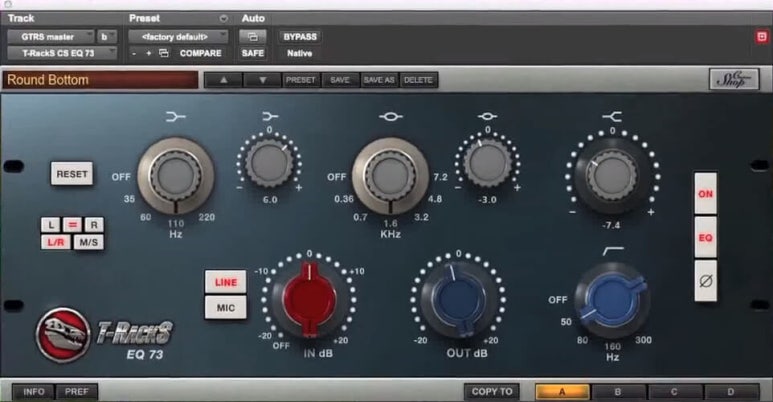Click the copy preset settings icon near COMPARE
Image resolution: width=773 pixels, height=402 pixels.
(164, 53)
